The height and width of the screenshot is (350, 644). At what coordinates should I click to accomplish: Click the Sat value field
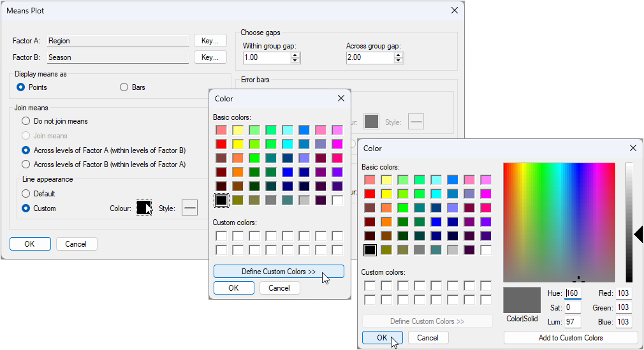coord(573,308)
